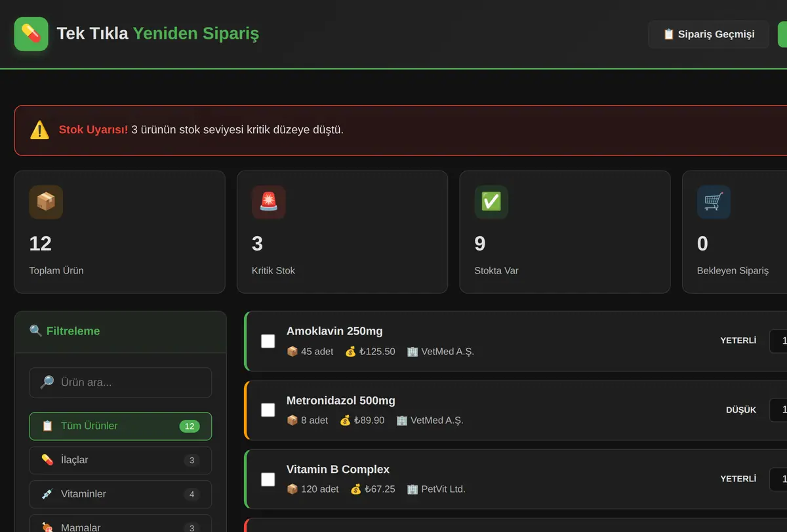Tick the Metronidazol 500mg checkbox

tap(268, 410)
